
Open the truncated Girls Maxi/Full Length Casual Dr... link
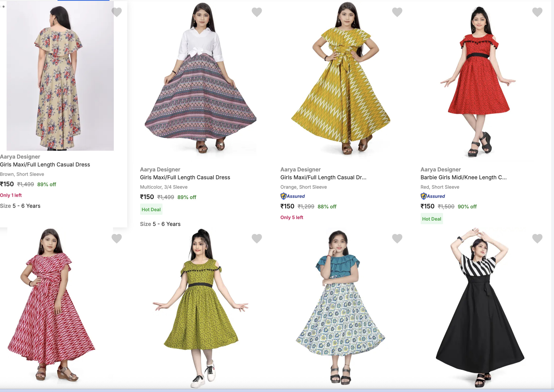pos(323,177)
